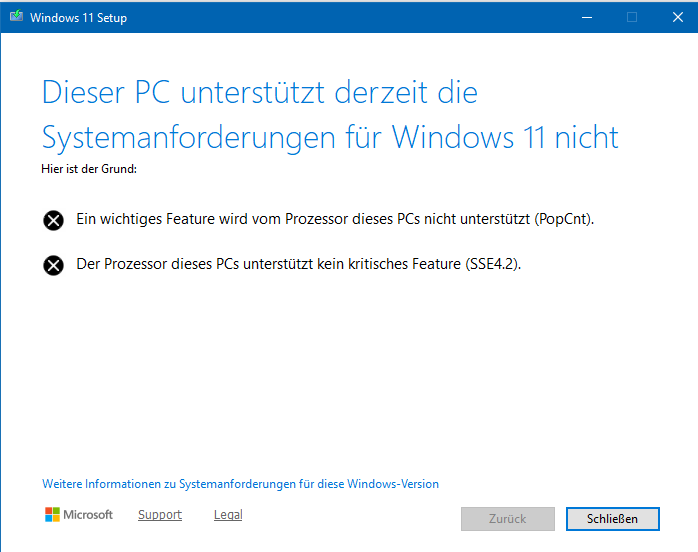Select the 'Der Prozessor dieses PCs' error text
Image resolution: width=698 pixels, height=552 pixels.
(298, 265)
